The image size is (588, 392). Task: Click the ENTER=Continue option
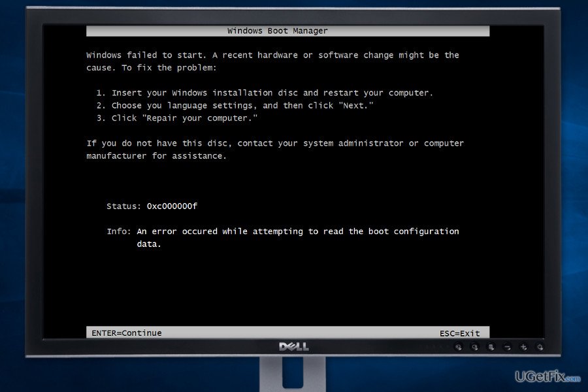[126, 333]
